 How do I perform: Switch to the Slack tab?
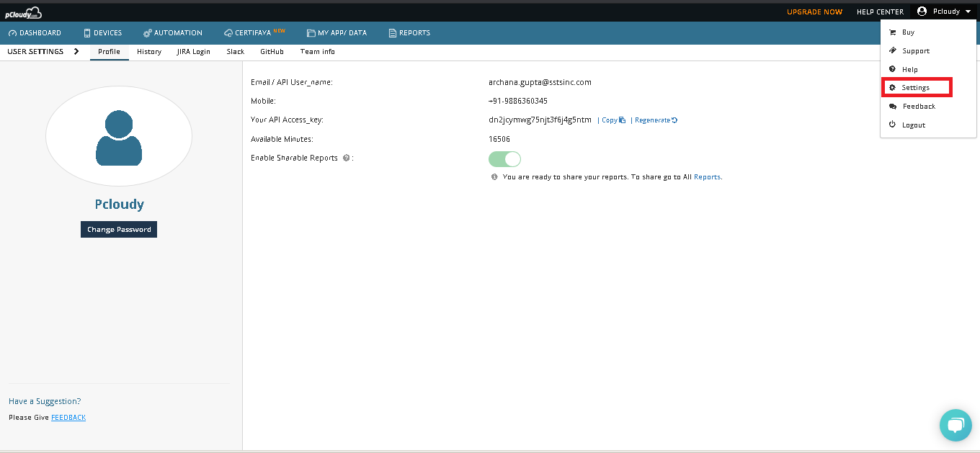point(236,52)
